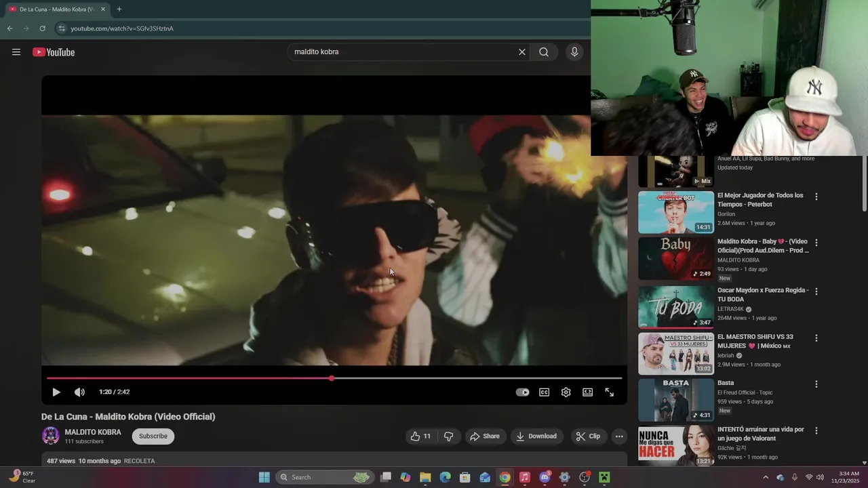Open the MALDITO KOBRA channel avatar
Screen dimensions: 868x488
[x=51, y=436]
